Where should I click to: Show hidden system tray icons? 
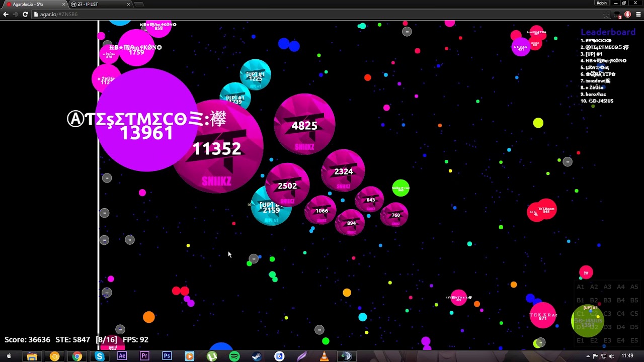click(x=588, y=356)
